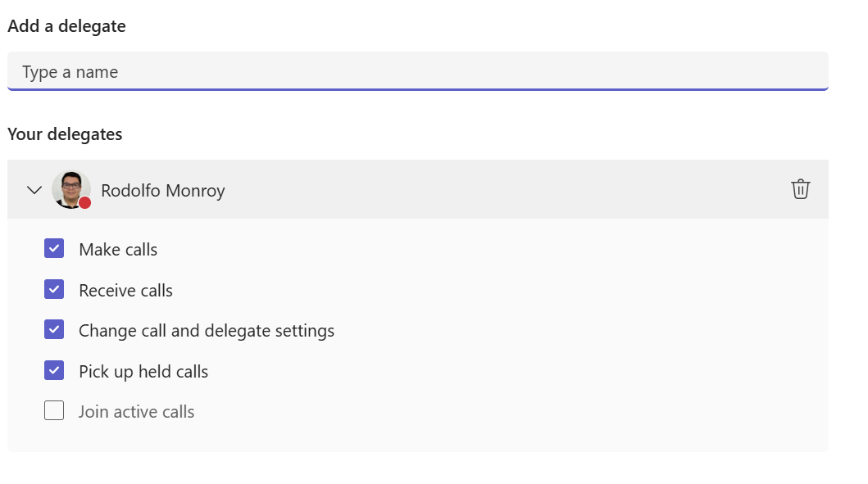Click empty space in Rodolfo Monroy's header row
The image size is (868, 484).
(x=492, y=190)
